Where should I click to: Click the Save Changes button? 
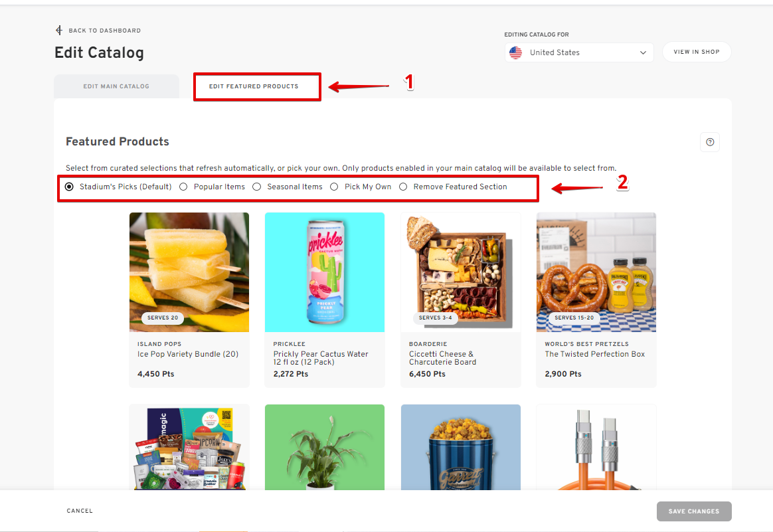(693, 511)
